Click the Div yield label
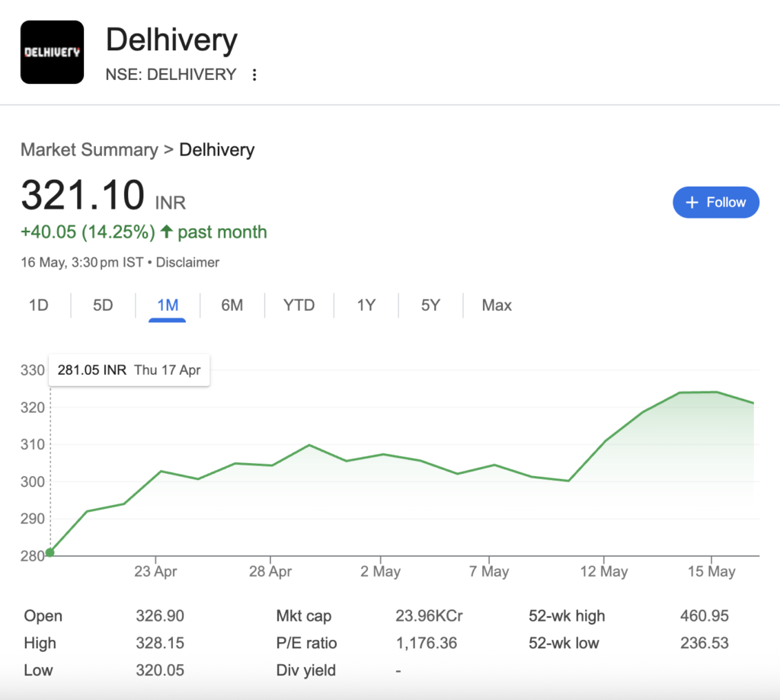The height and width of the screenshot is (700, 780). point(306,670)
